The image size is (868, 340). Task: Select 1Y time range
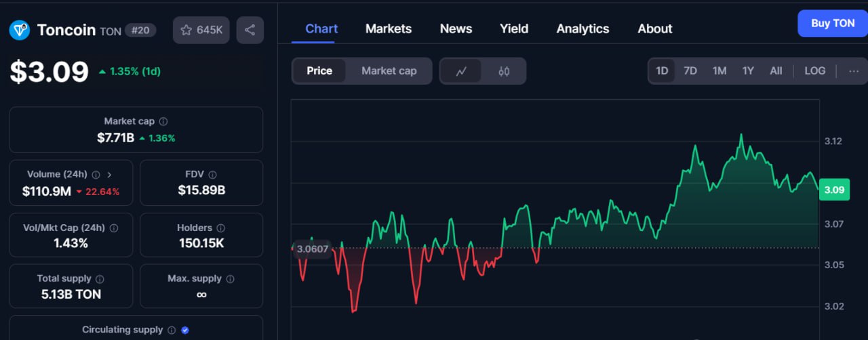coord(748,71)
